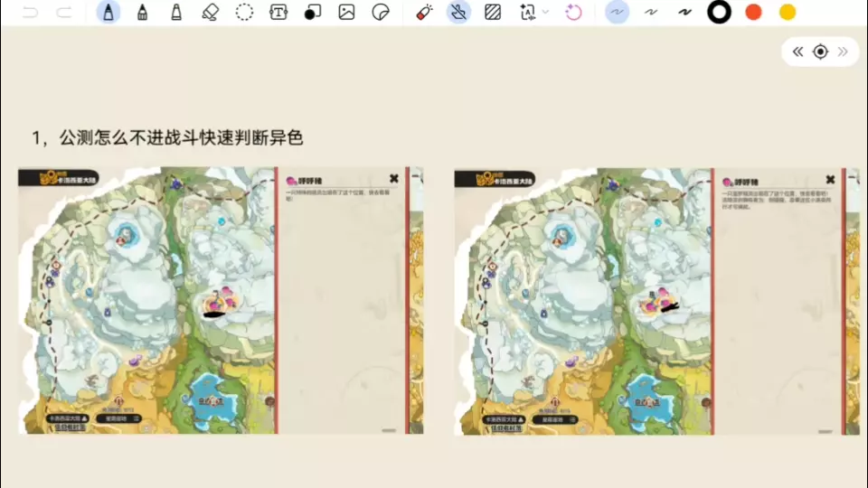Open the hatched ruler tool
The height and width of the screenshot is (488, 868).
493,12
